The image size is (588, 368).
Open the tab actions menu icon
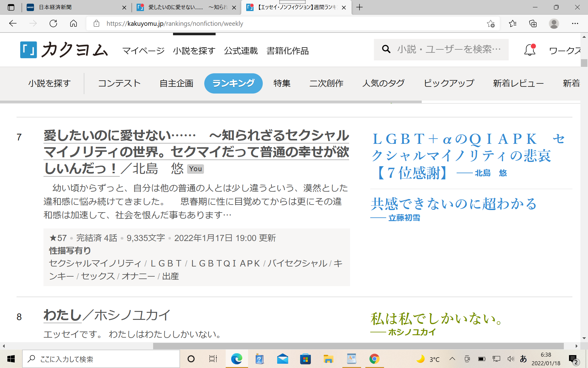(11, 7)
